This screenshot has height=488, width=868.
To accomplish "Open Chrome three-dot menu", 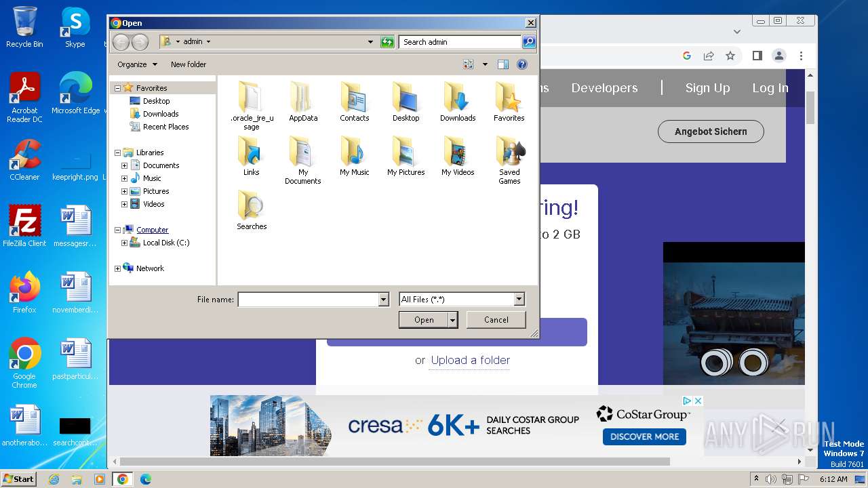I will [801, 56].
